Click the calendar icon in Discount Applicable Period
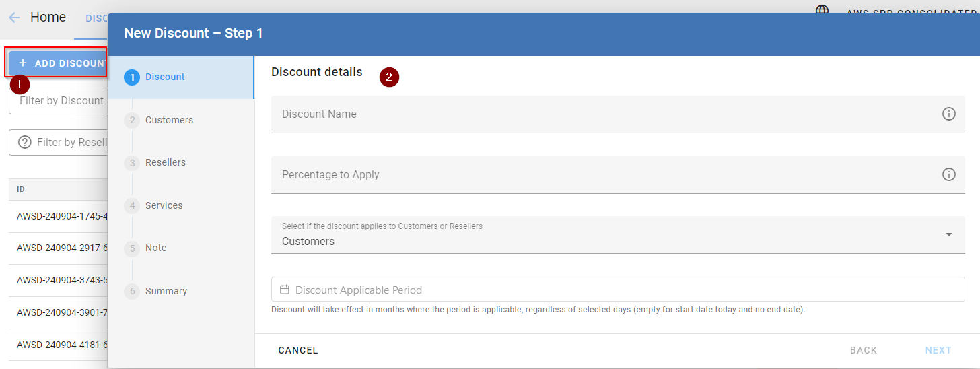The height and width of the screenshot is (369, 980). pyautogui.click(x=285, y=290)
